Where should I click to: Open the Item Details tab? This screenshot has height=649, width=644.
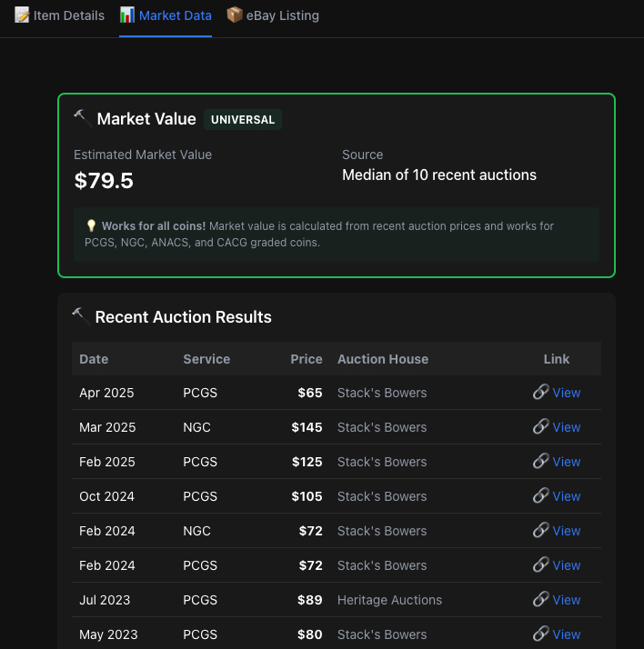[59, 15]
